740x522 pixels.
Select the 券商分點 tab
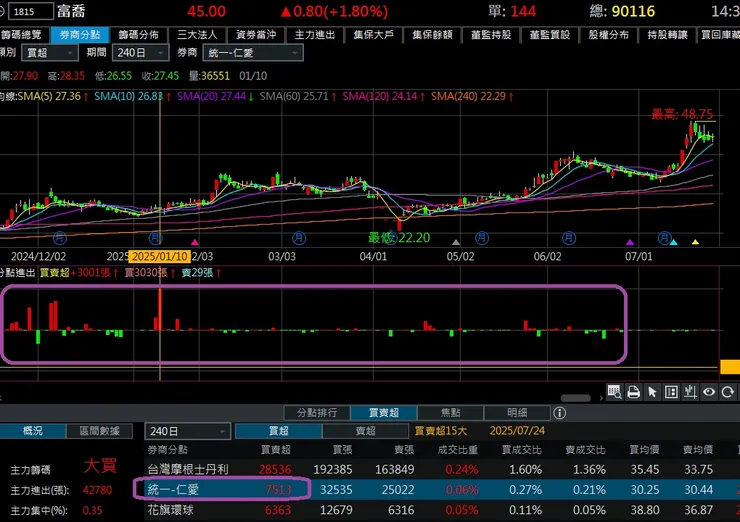point(80,34)
